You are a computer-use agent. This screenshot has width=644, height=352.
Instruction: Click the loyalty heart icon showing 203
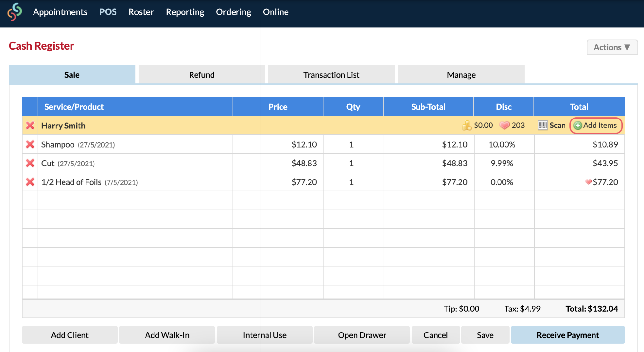coord(505,125)
